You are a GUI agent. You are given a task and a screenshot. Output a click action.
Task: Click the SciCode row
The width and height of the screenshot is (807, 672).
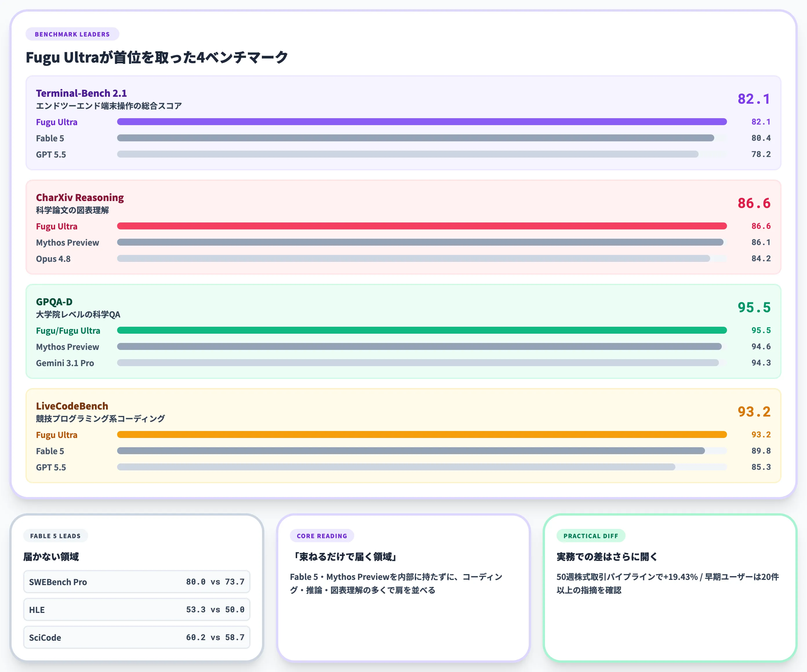coord(137,638)
